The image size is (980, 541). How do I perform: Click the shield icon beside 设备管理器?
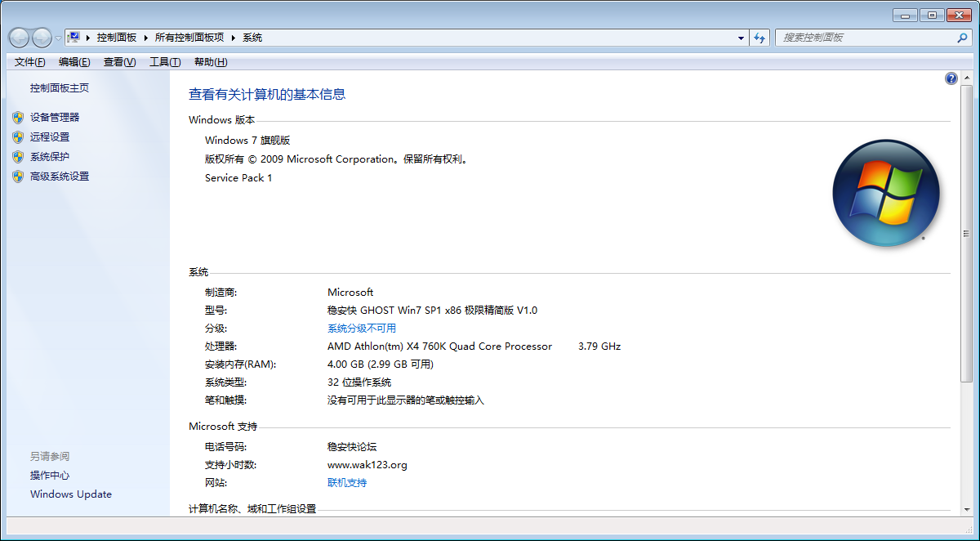tap(18, 118)
